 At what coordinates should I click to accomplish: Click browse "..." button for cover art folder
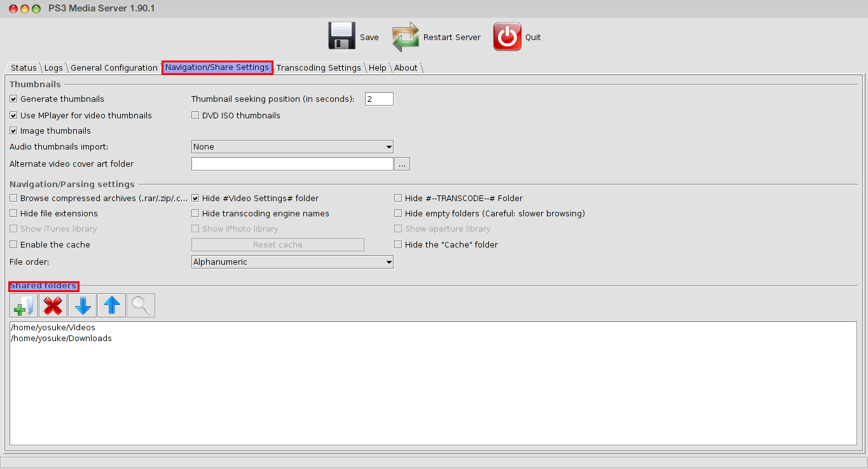[x=402, y=164]
